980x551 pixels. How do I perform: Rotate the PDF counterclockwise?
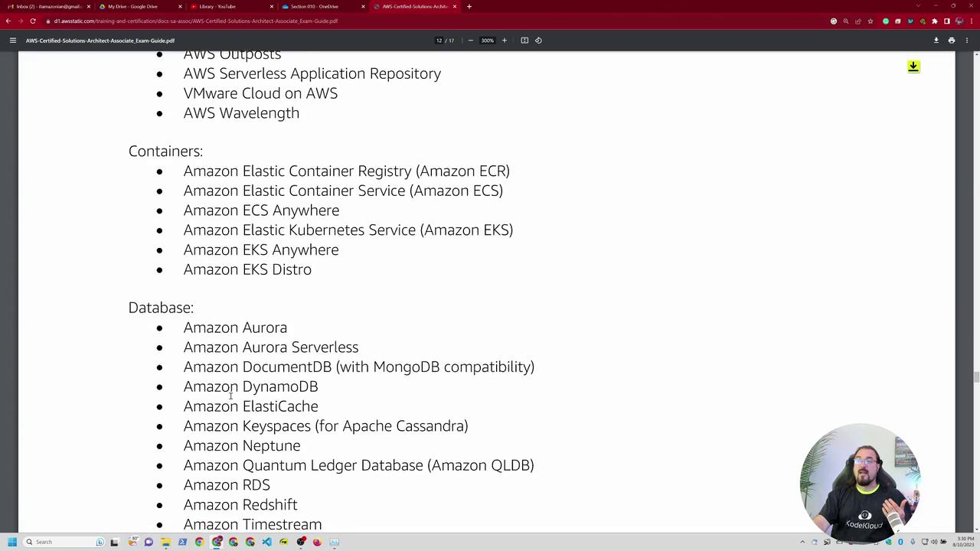(x=538, y=41)
